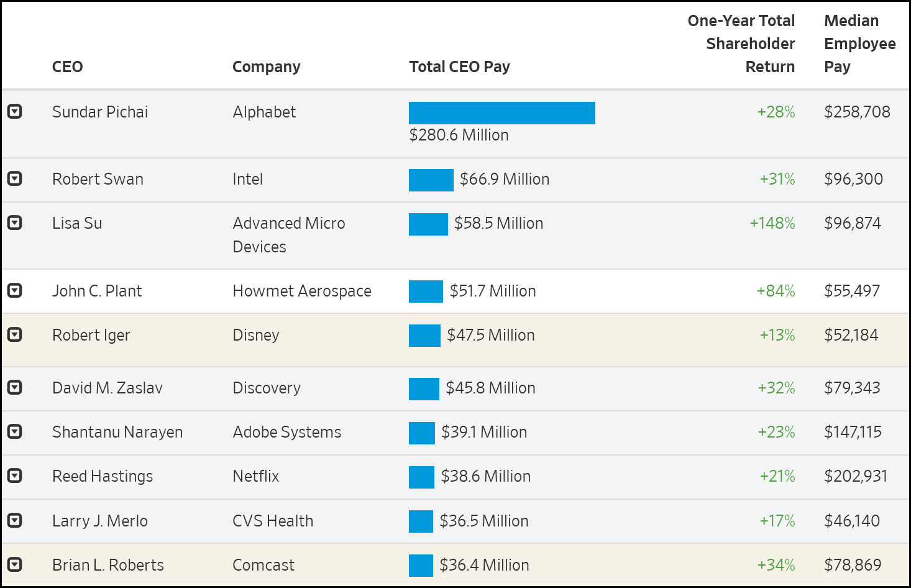
Task: Click the Total CEO Pay column header
Action: point(459,67)
